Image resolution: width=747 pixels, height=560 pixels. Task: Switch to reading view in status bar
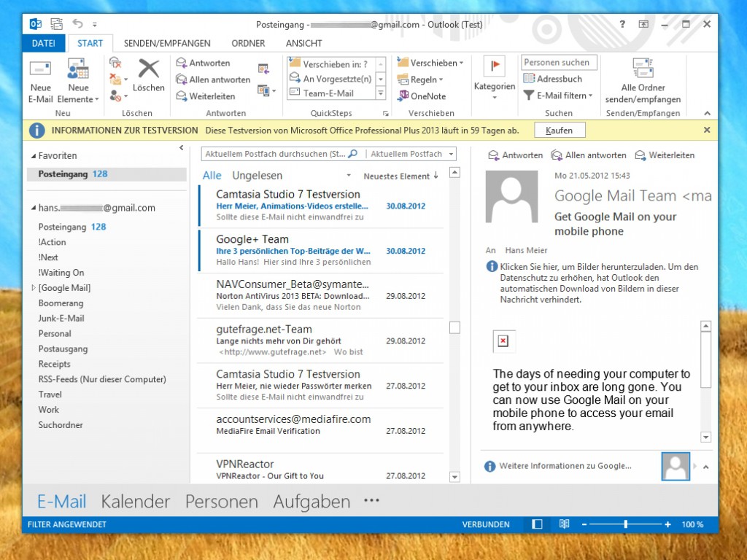click(x=564, y=524)
